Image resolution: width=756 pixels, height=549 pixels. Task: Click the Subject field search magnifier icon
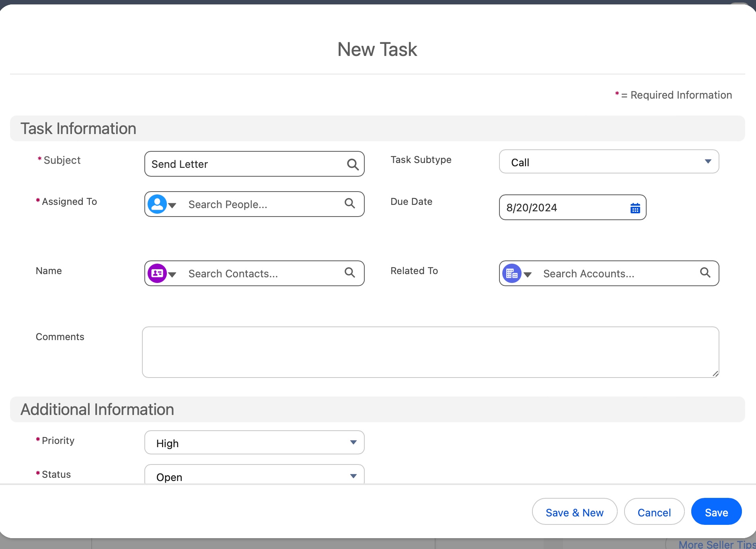tap(353, 164)
